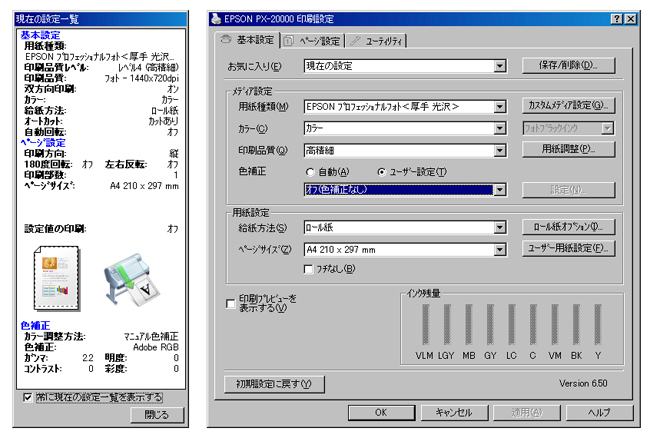Viewport: 650px width, 438px height.
Task: Click the LGY ink level bar
Action: coord(447,324)
